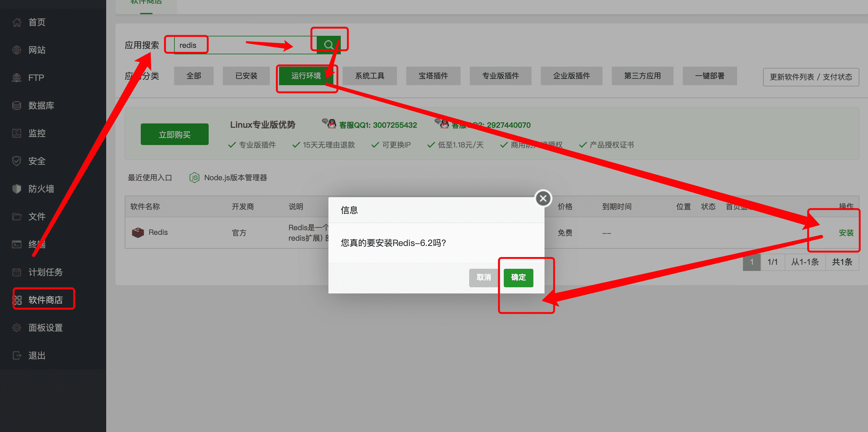This screenshot has width=868, height=432.
Task: Open the Node.js版本管理器 shortcut link
Action: click(x=235, y=177)
